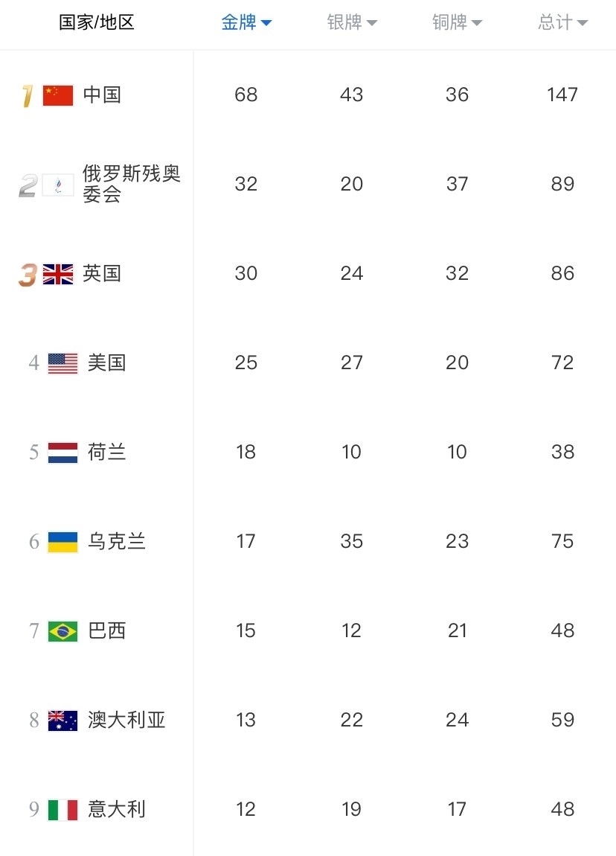Sort by 铜牌 bronze medal column
The image size is (616, 856).
click(x=458, y=22)
